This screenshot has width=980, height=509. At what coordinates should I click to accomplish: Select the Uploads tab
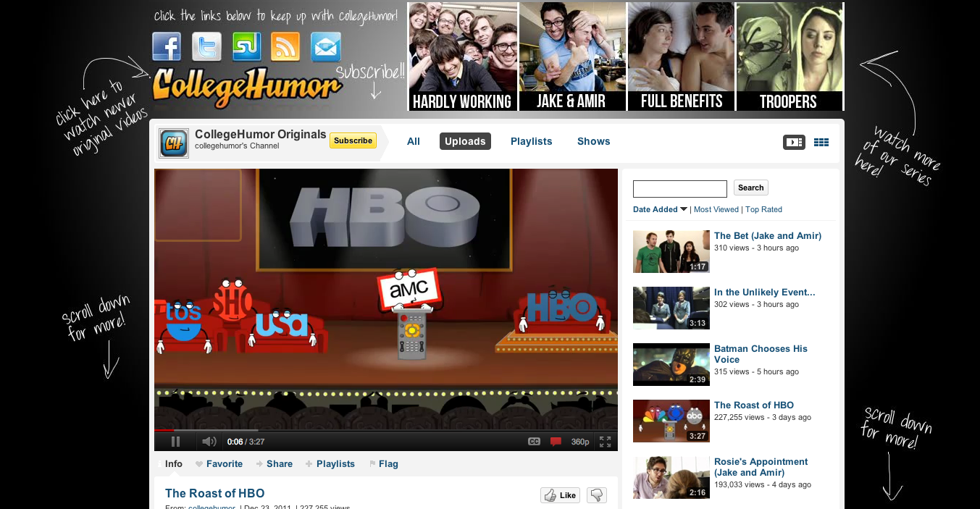(x=465, y=141)
